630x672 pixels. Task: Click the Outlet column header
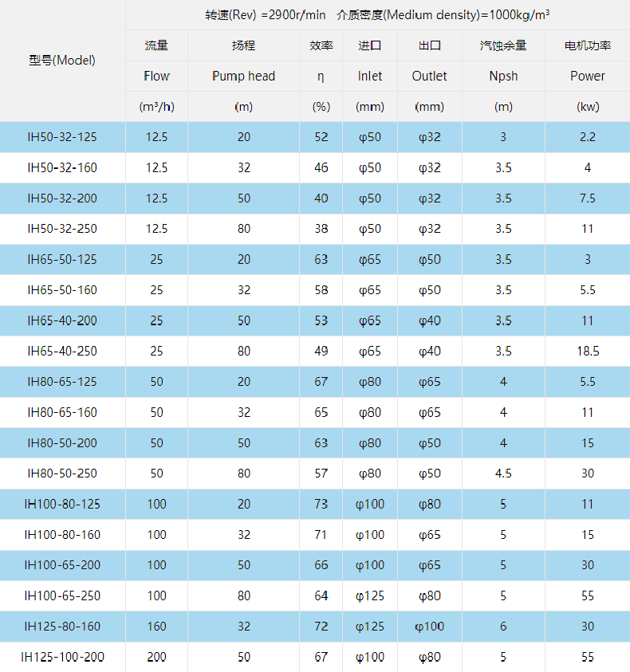point(429,77)
